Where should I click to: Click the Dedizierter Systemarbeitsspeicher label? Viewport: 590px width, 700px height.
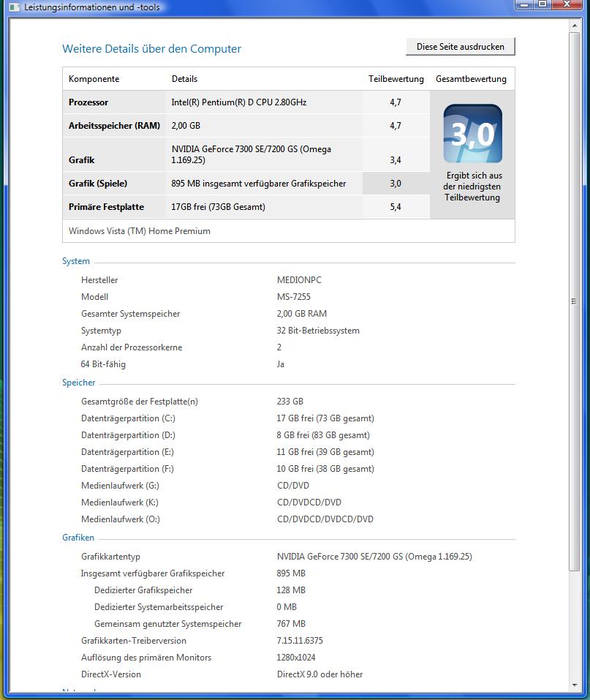[x=159, y=607]
